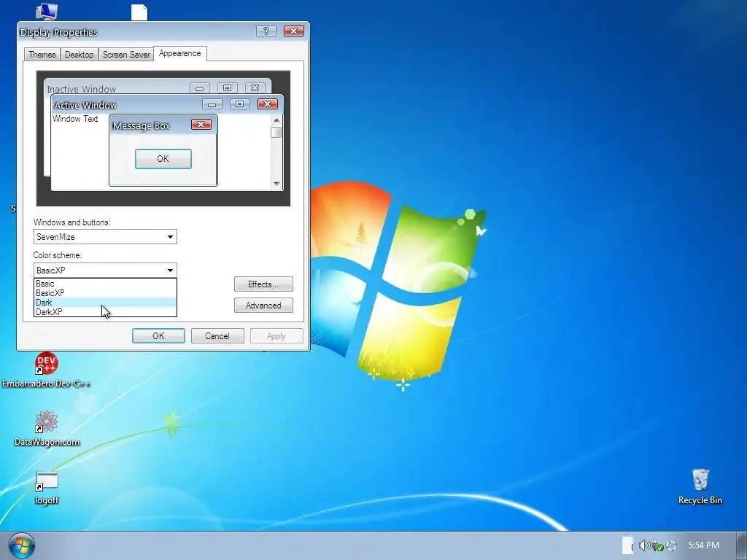Click the preview scrollbar down arrow
Viewport: 747px width, 560px height.
(x=276, y=184)
